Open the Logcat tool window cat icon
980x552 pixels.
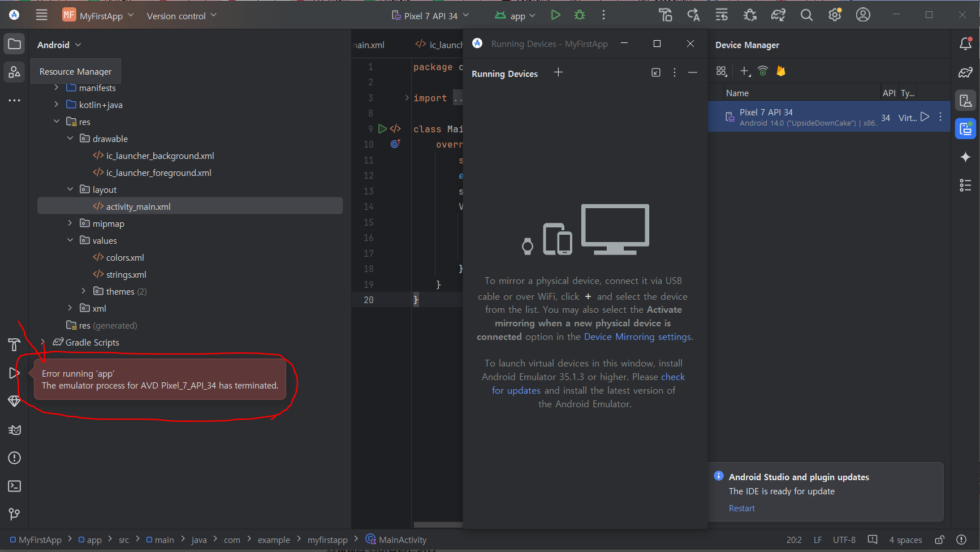click(14, 430)
